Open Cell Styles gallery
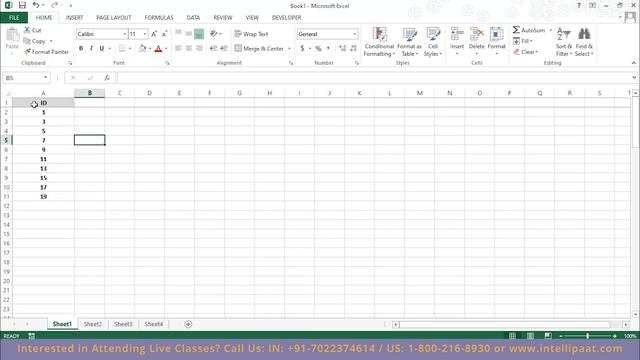Screen dimensions: 640x360 433,42
